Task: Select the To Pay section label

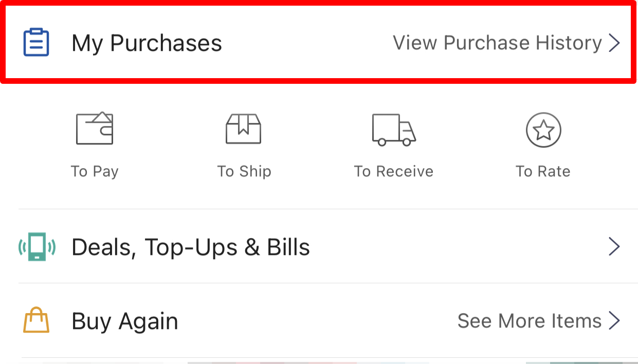Action: [95, 171]
